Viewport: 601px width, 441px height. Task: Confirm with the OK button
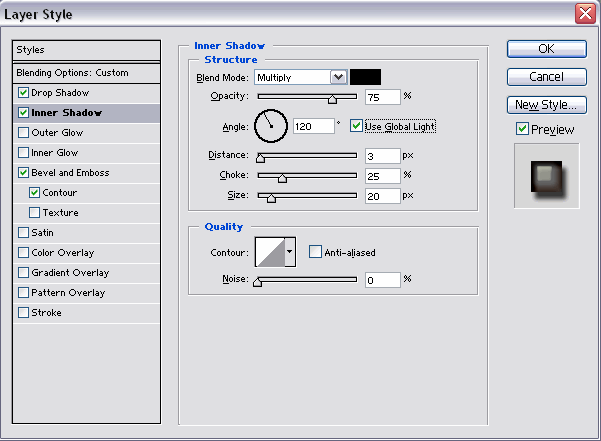point(547,49)
